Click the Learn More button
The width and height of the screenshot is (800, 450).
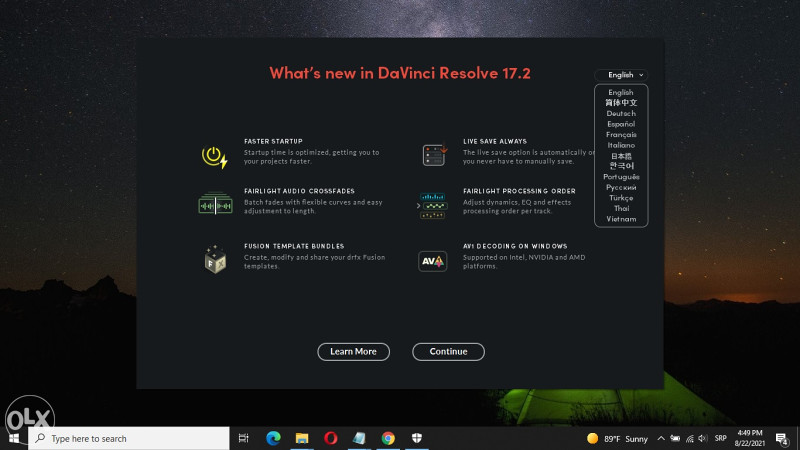(354, 352)
